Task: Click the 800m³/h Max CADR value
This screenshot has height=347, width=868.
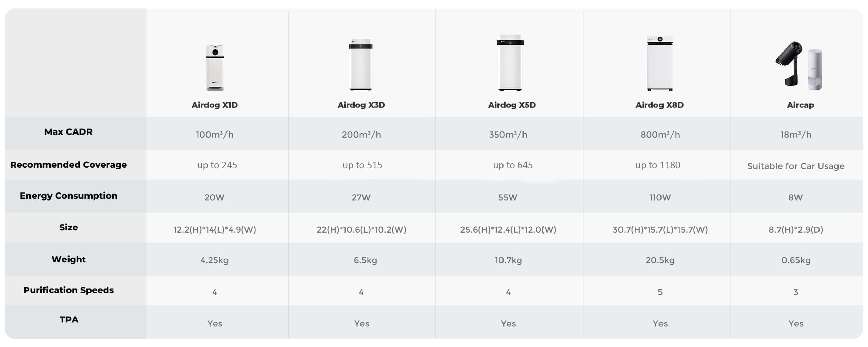Action: tap(660, 135)
